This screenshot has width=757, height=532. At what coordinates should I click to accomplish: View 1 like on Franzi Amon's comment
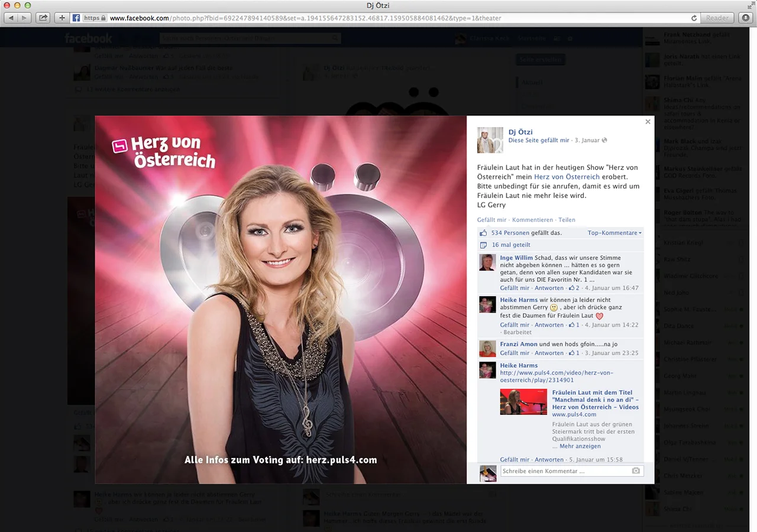pyautogui.click(x=574, y=353)
